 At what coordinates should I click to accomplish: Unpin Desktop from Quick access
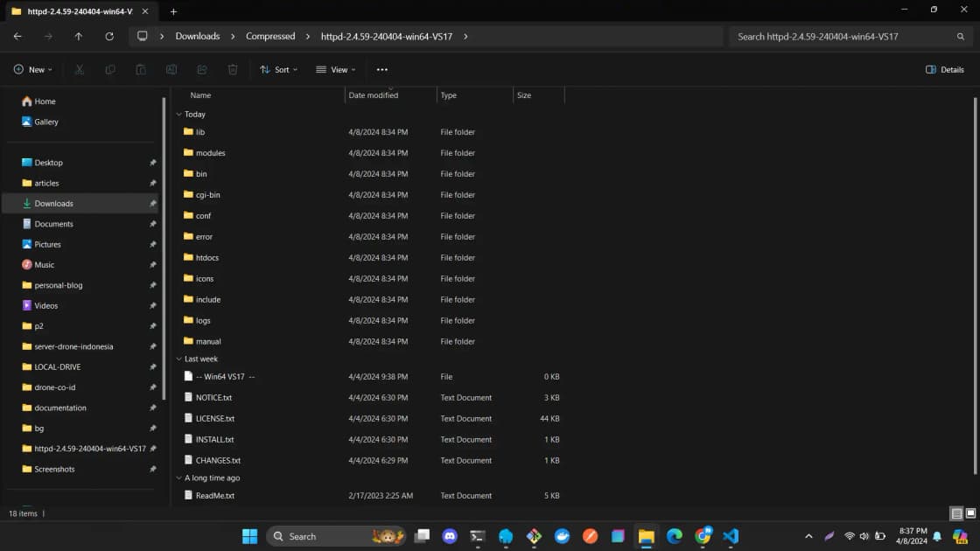152,163
